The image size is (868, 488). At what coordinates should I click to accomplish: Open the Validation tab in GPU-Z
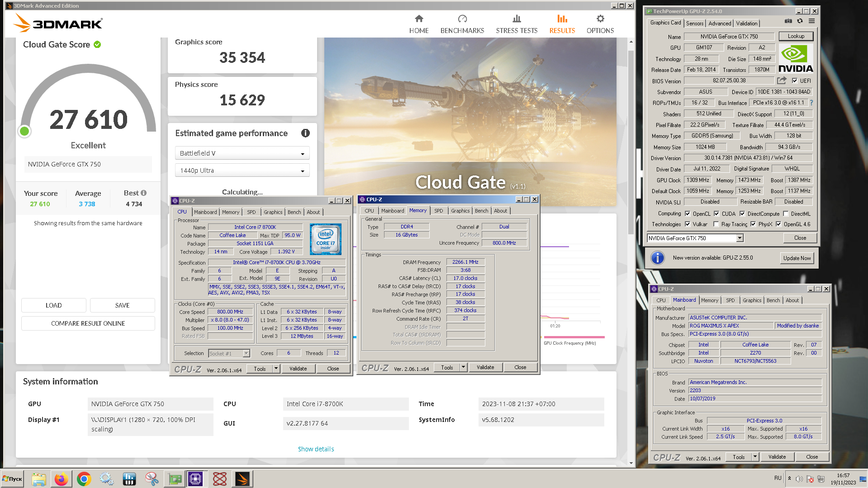[x=746, y=24]
